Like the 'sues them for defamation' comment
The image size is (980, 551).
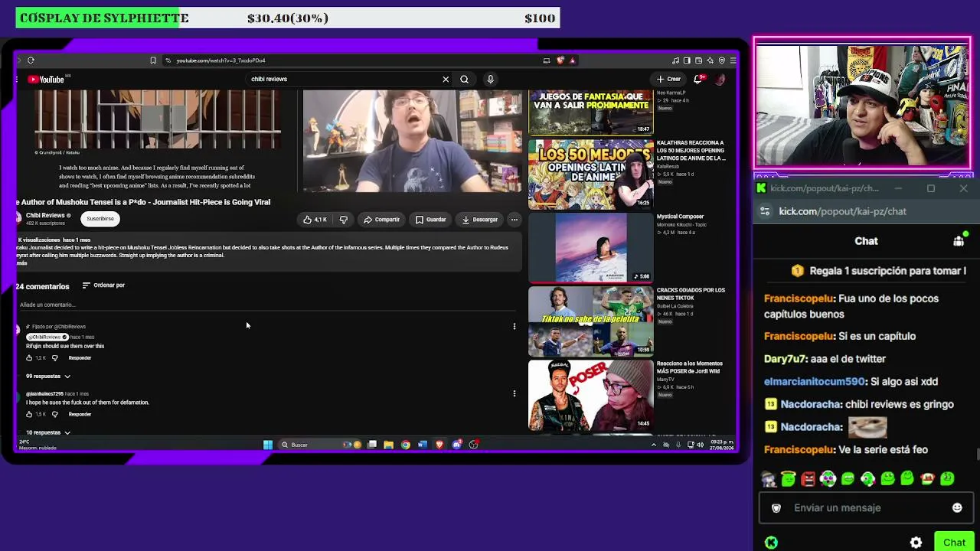[29, 415]
